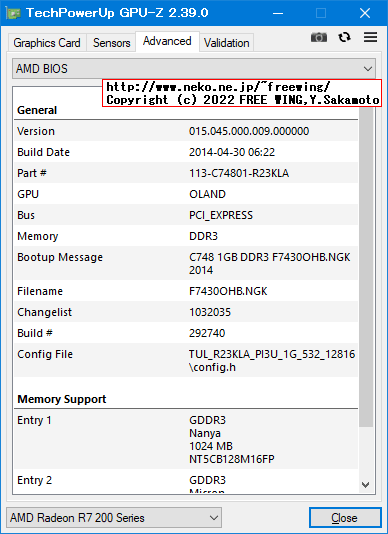Viewport: 388px width, 534px height.
Task: Click the refresh arrows icon
Action: tap(344, 37)
